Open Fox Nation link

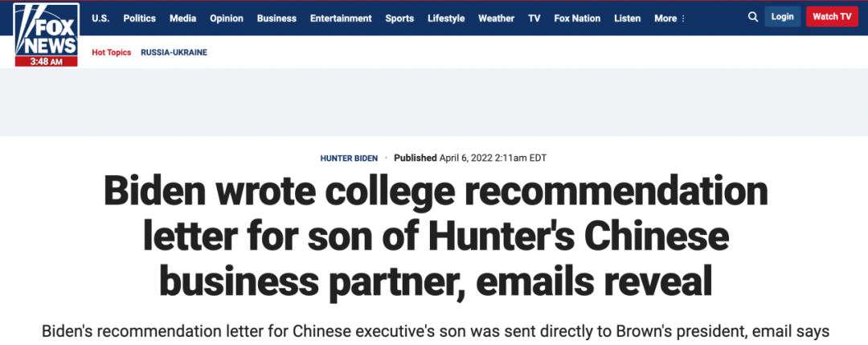[577, 18]
